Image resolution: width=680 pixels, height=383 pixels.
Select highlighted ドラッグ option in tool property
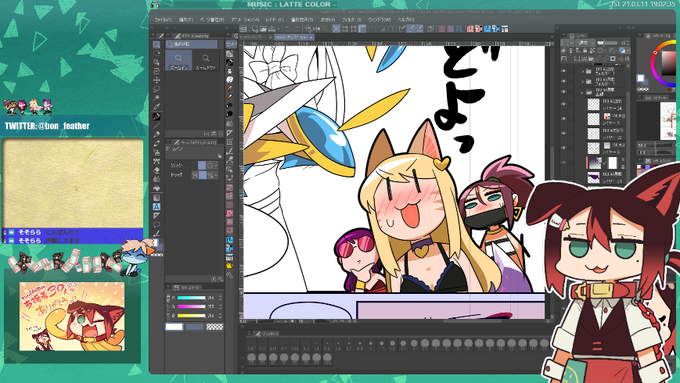point(203,175)
